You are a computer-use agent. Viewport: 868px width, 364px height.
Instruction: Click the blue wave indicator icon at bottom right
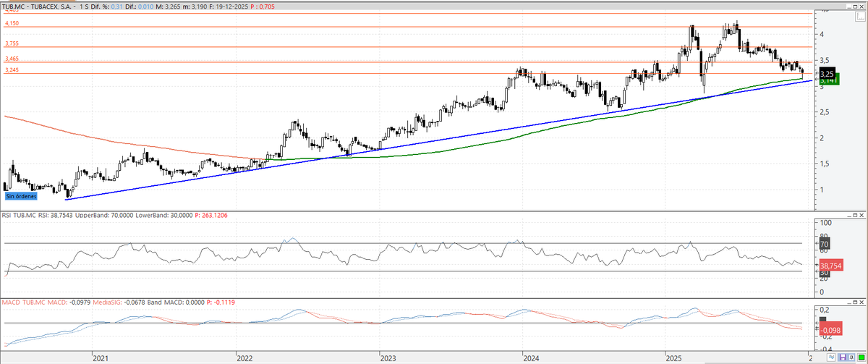(x=831, y=357)
